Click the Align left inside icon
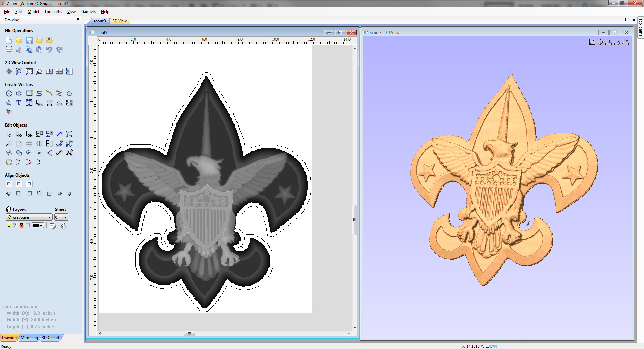Image resolution: width=644 pixels, height=349 pixels. (x=19, y=193)
